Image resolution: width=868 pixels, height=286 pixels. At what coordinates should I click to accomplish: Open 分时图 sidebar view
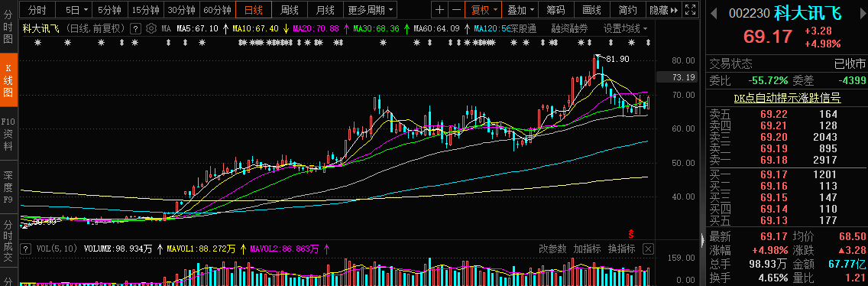pos(8,27)
